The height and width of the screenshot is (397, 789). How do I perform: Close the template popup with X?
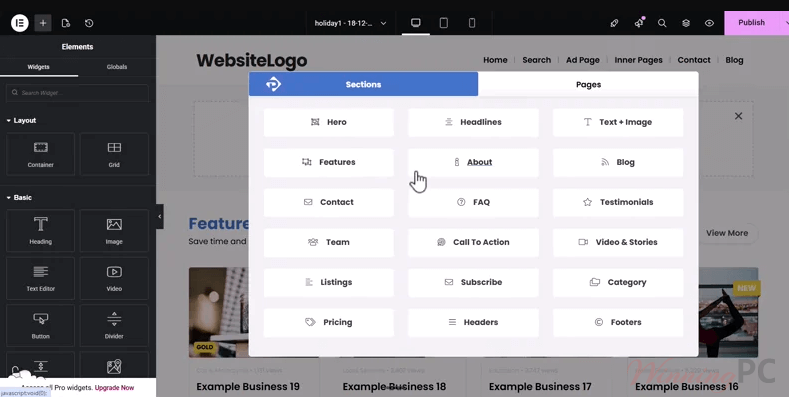coord(738,116)
